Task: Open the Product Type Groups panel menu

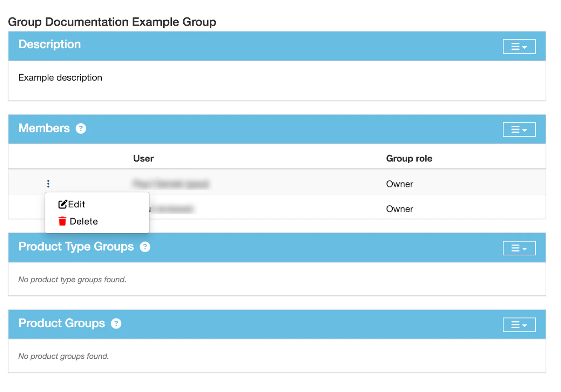Action: 519,248
